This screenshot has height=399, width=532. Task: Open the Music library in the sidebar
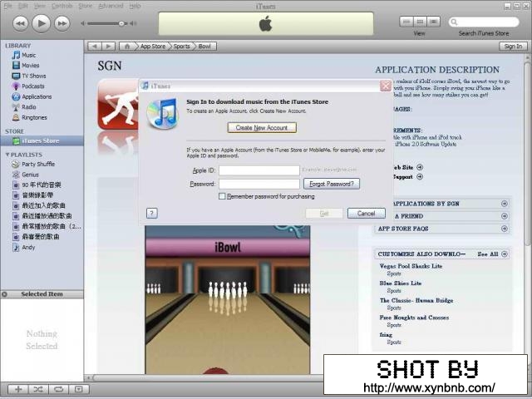pos(28,55)
